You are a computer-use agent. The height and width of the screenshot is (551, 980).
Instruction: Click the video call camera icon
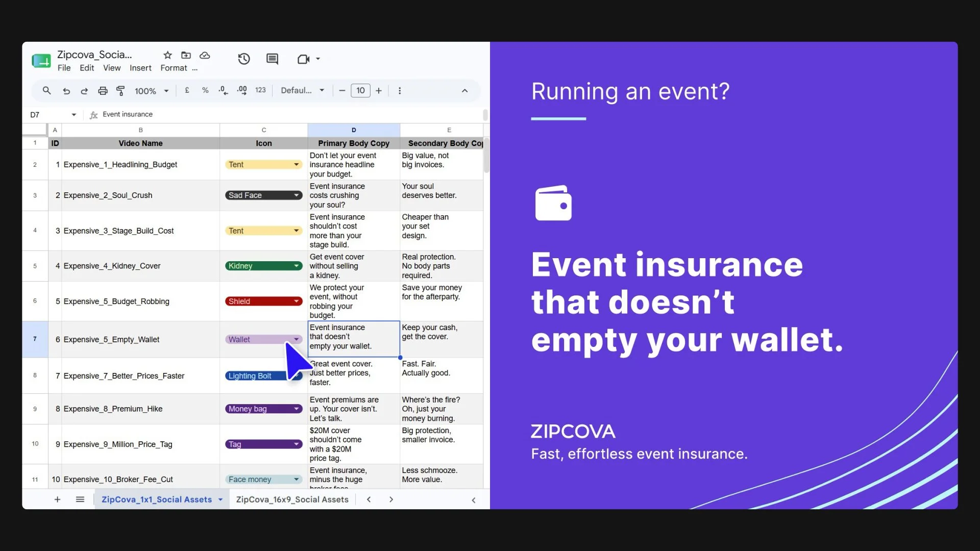[303, 59]
